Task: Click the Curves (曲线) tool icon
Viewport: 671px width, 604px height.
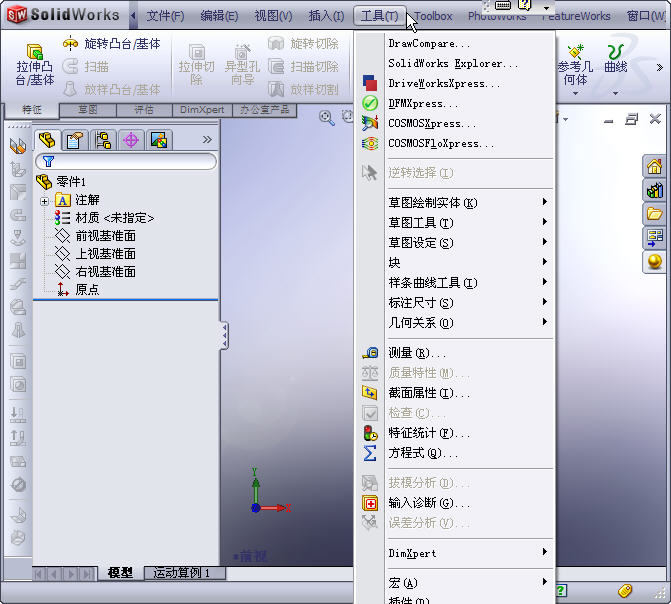Action: coord(616,51)
